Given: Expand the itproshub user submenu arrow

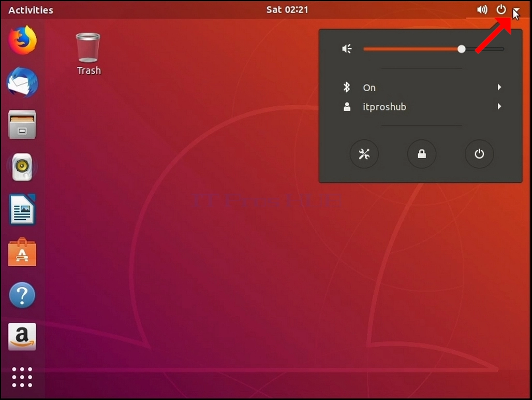Looking at the screenshot, I should point(499,106).
